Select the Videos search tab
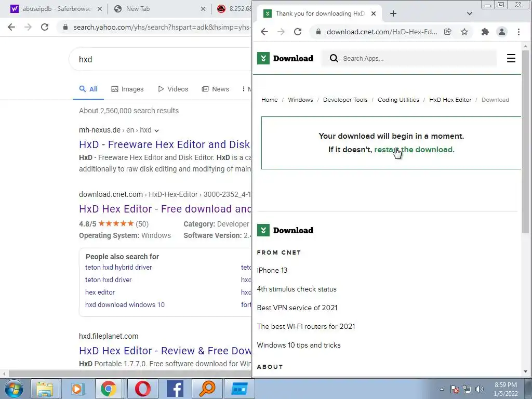The width and height of the screenshot is (532, 399). [x=172, y=89]
